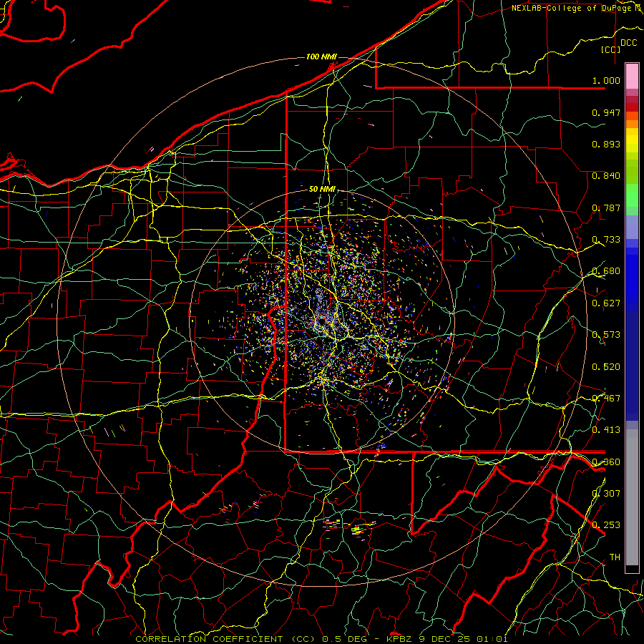Select the 0.680 scale value
644x644 pixels.
(606, 271)
